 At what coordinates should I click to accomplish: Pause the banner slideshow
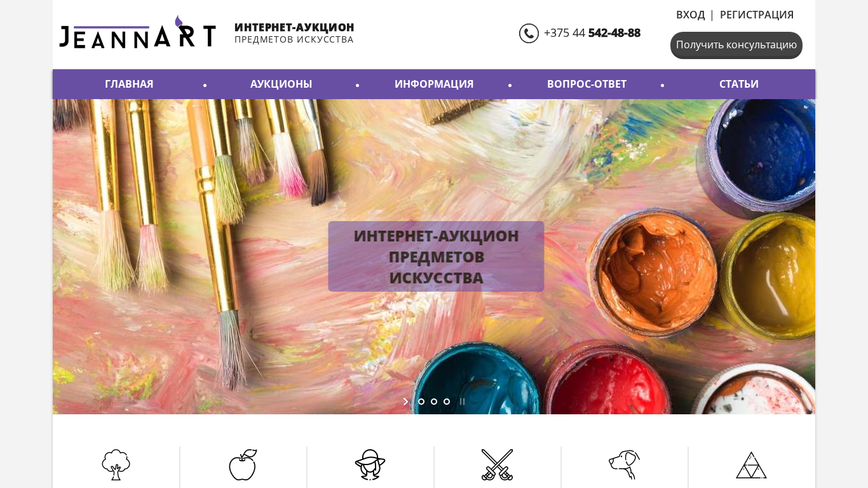pos(462,402)
